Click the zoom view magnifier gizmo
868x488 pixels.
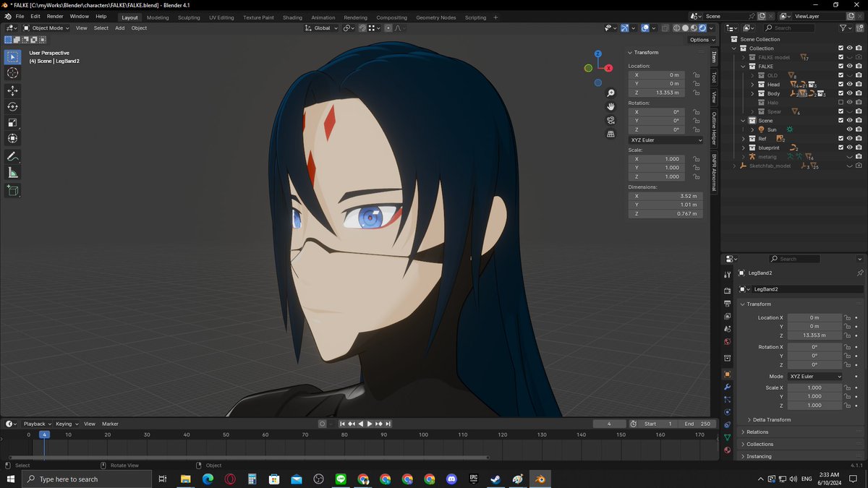click(x=611, y=93)
